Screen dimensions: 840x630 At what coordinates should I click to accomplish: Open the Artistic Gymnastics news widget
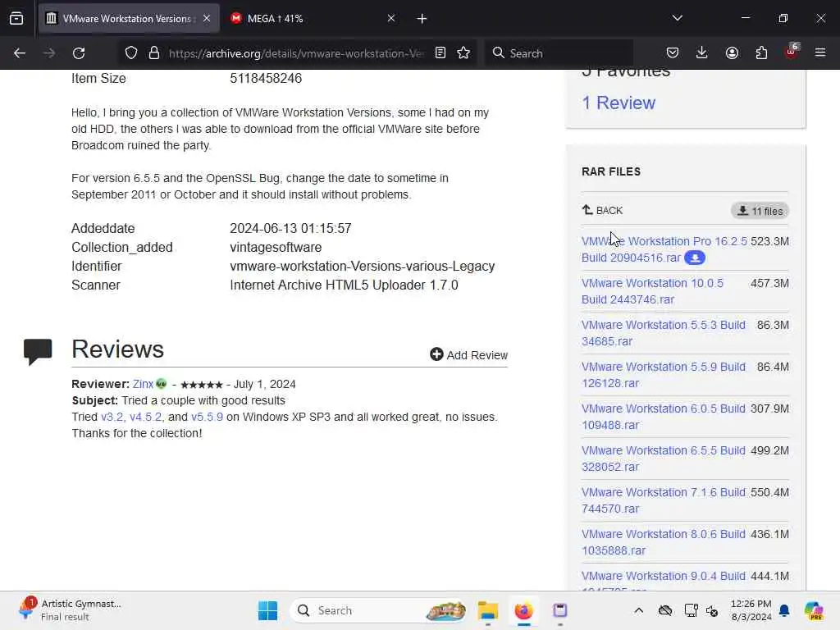point(70,610)
